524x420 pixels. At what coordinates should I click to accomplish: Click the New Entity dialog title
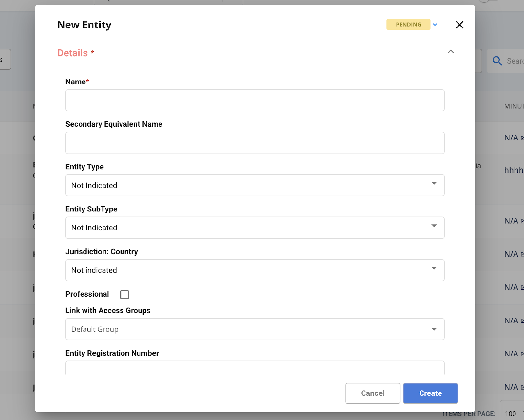click(x=84, y=25)
